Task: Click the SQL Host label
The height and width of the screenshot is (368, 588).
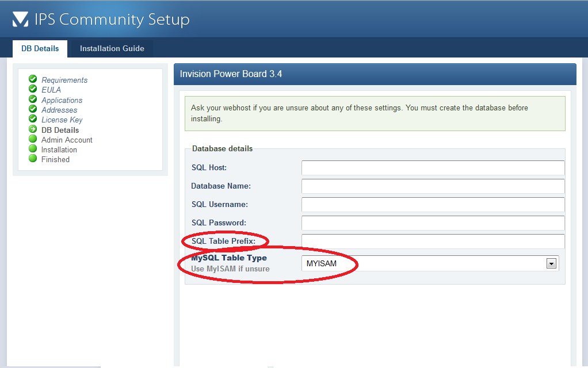Action: pyautogui.click(x=209, y=167)
